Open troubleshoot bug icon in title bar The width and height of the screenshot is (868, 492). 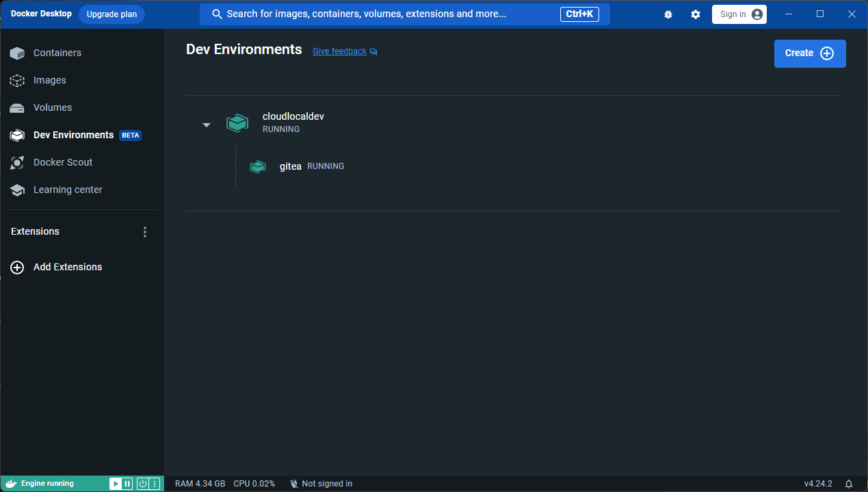(x=668, y=14)
